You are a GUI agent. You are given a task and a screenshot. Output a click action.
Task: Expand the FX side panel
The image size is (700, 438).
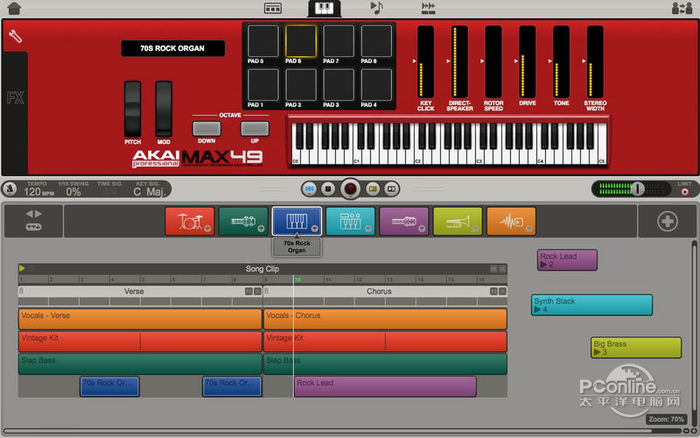click(15, 97)
